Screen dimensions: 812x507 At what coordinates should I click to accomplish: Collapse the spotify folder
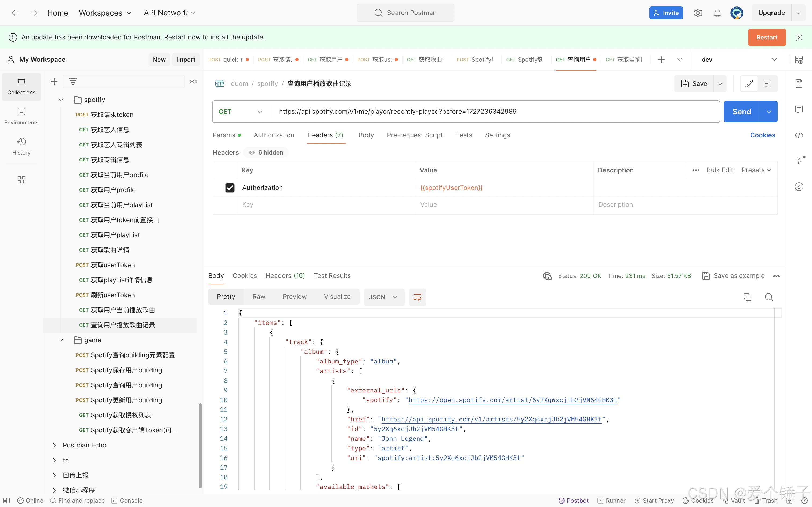pyautogui.click(x=61, y=100)
